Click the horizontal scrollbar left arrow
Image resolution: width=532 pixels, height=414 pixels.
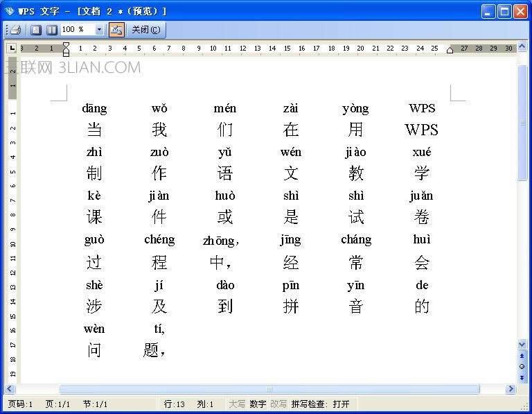point(10,389)
